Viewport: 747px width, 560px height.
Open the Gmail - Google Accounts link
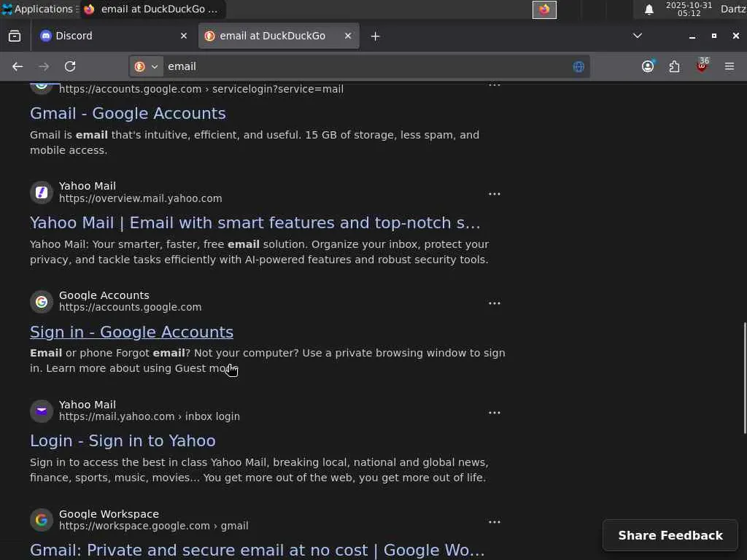click(128, 113)
